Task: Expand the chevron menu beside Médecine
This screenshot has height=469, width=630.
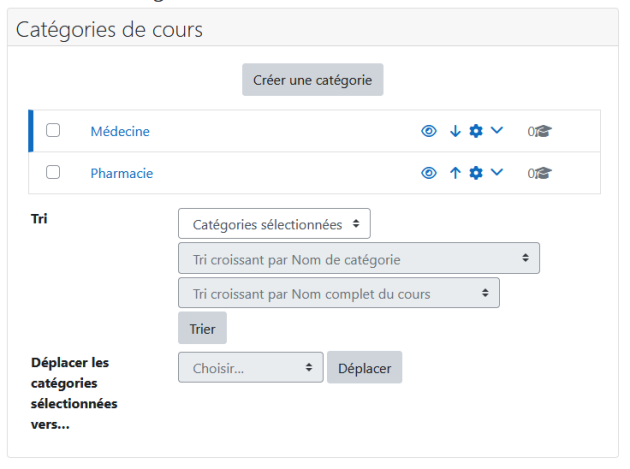Action: (x=497, y=130)
